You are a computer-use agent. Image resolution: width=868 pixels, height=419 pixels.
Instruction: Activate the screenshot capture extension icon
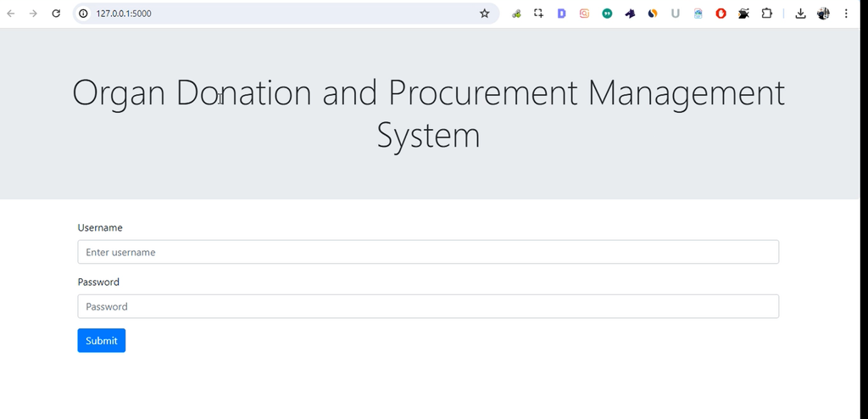538,14
